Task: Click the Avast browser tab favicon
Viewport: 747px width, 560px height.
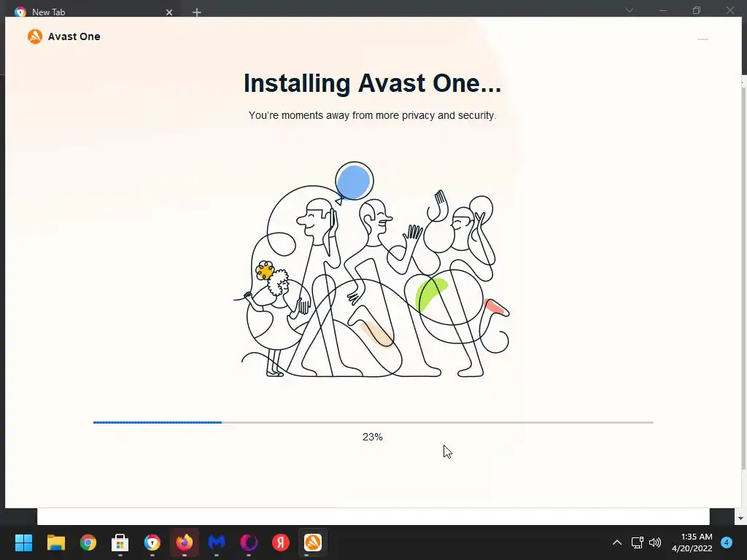Action: pyautogui.click(x=20, y=12)
